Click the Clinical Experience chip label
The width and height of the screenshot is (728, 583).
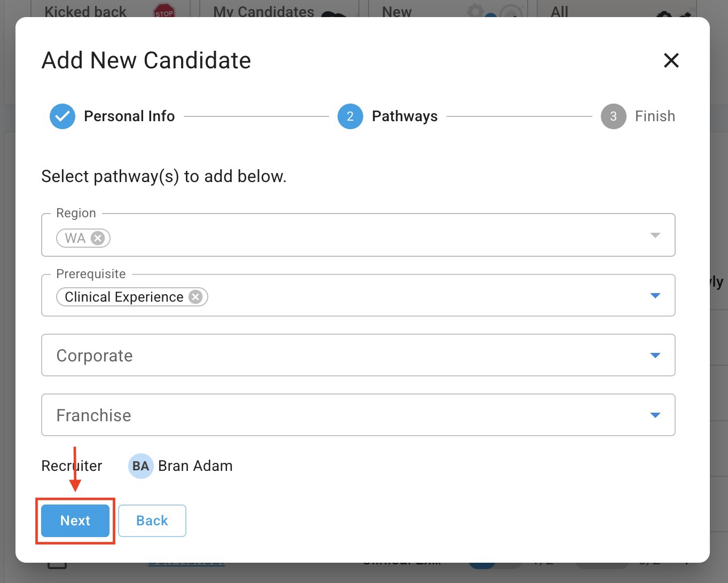tap(124, 297)
